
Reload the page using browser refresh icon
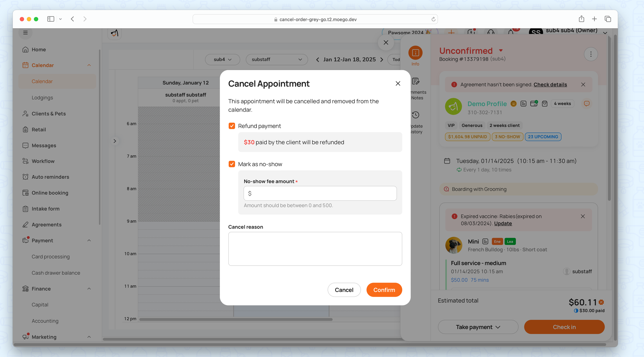point(433,19)
